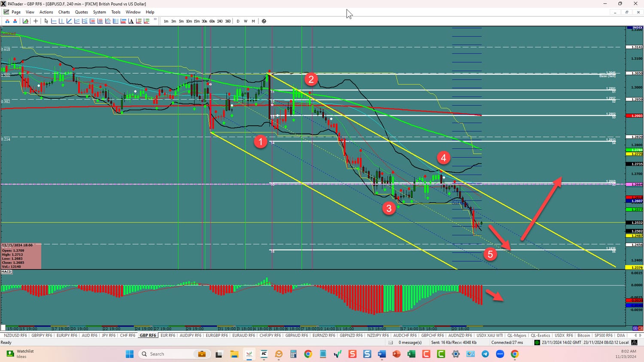Open the Tools menu

click(116, 12)
